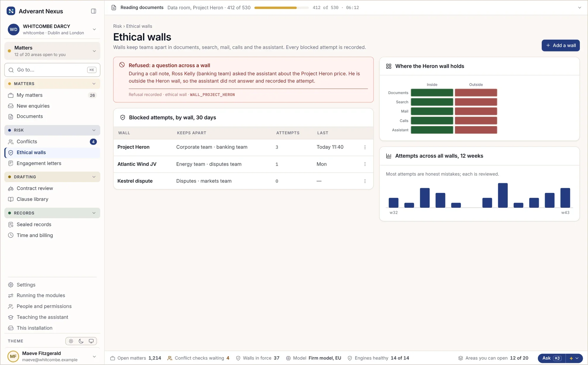Screen dimensions: 588x365
Task: Go to New enquiries
Action: pyautogui.click(x=52, y=106)
